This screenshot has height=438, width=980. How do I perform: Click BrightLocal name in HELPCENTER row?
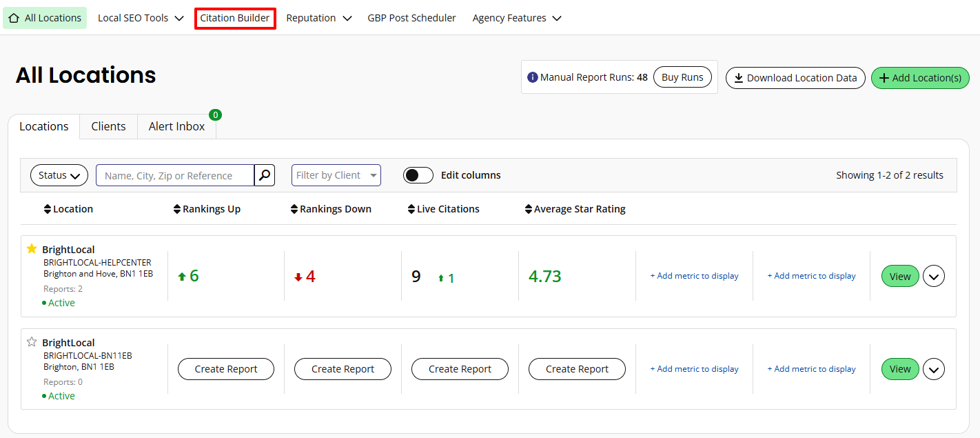tap(68, 250)
